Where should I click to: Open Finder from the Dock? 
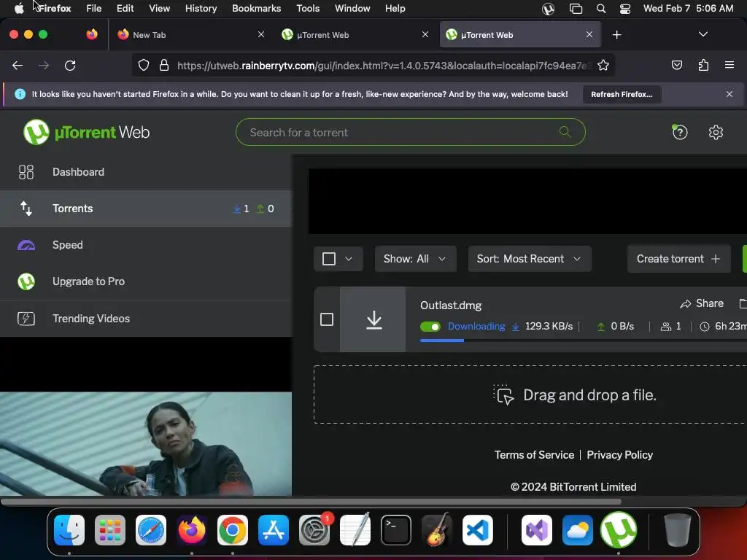tap(69, 530)
